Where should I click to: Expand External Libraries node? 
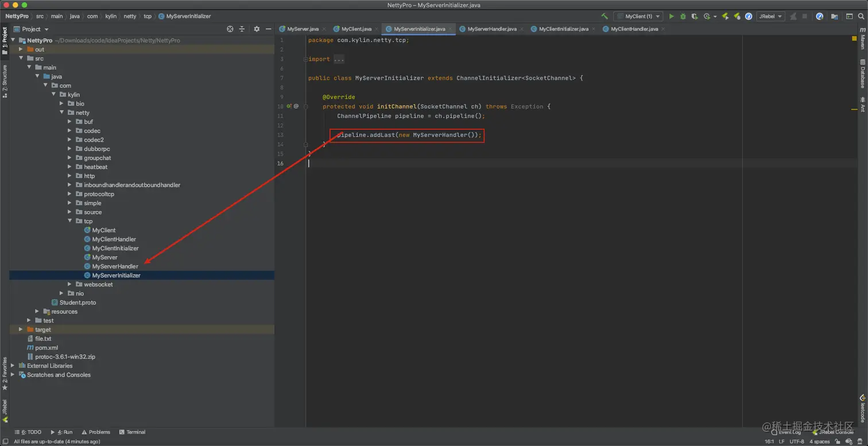click(13, 366)
